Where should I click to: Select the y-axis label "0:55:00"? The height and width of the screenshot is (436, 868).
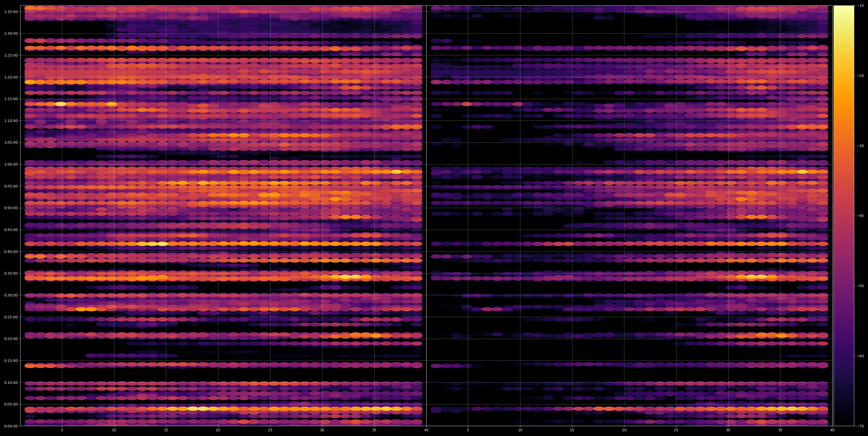pyautogui.click(x=11, y=186)
